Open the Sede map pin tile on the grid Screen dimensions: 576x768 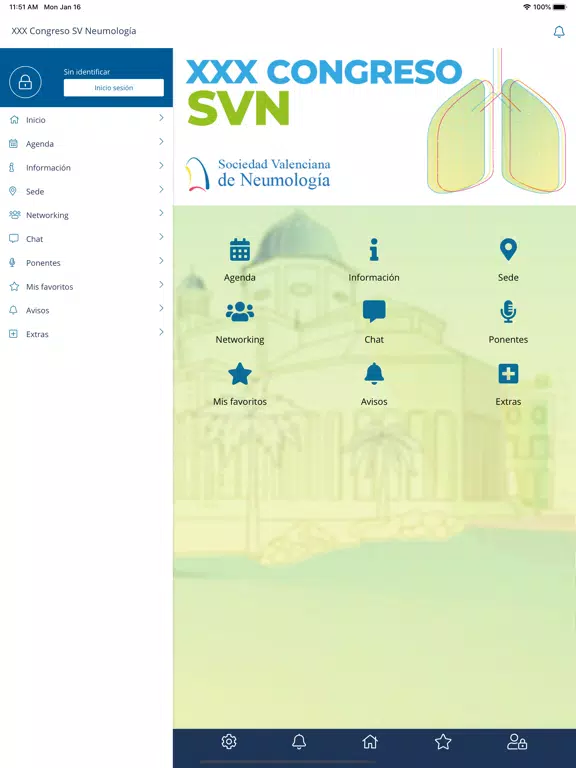point(508,259)
